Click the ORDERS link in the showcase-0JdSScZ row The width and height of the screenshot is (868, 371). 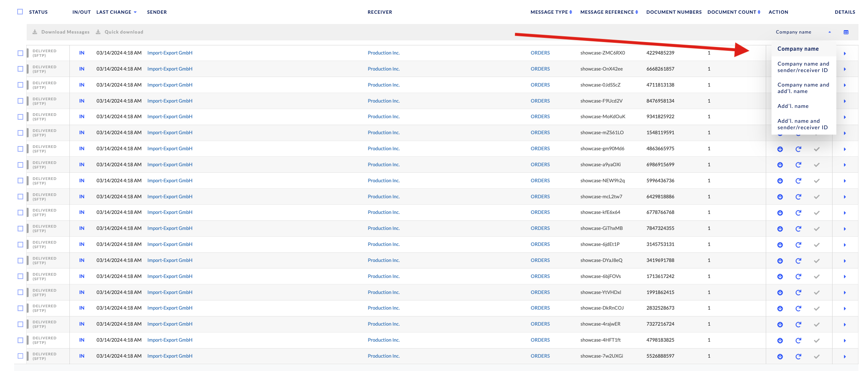[540, 85]
